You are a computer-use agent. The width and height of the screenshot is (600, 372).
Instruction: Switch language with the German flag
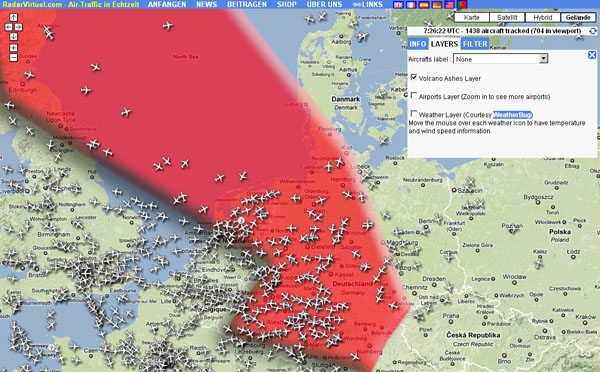coord(437,5)
